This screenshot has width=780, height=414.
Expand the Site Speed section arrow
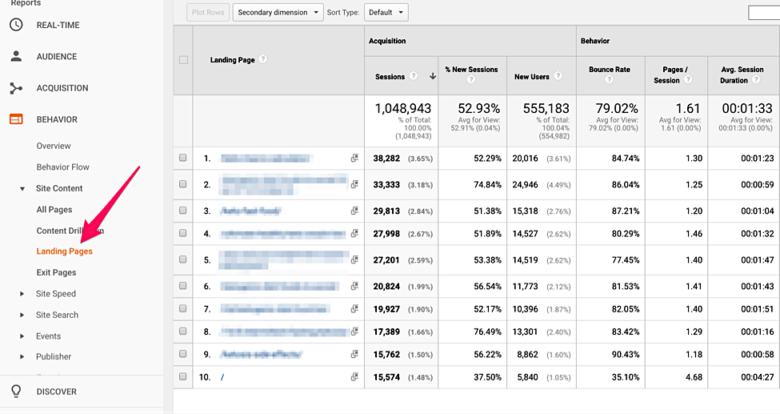(x=22, y=294)
